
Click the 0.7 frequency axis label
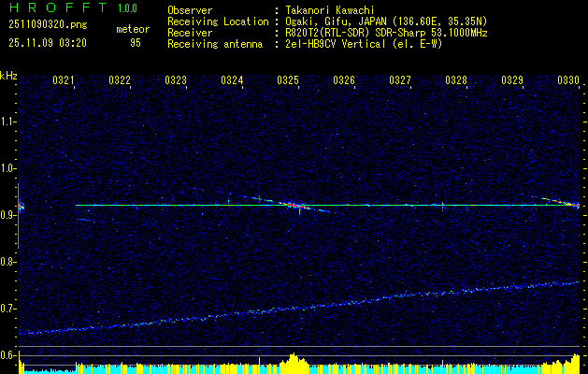pyautogui.click(x=8, y=309)
